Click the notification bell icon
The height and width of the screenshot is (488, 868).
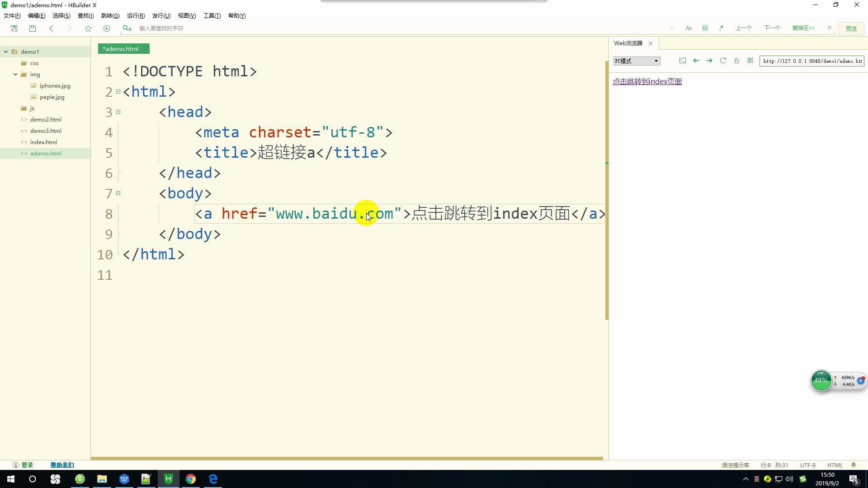pos(854,465)
